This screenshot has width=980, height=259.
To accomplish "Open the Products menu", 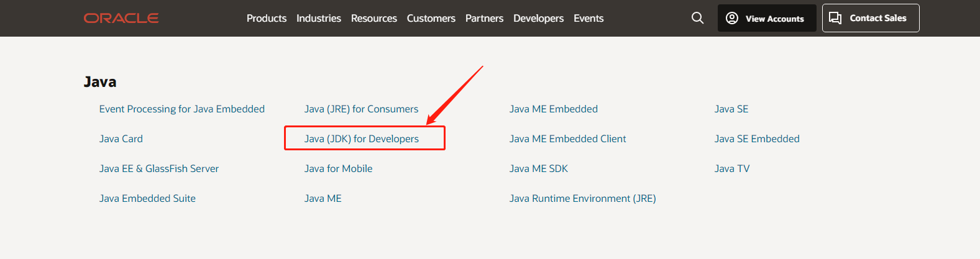I will tap(267, 18).
